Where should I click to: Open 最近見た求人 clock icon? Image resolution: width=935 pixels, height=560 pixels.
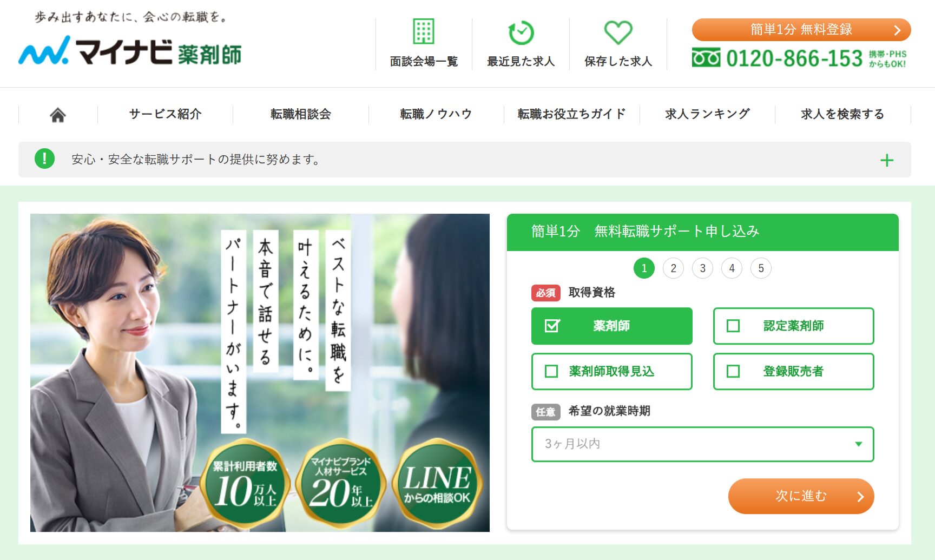(x=521, y=32)
